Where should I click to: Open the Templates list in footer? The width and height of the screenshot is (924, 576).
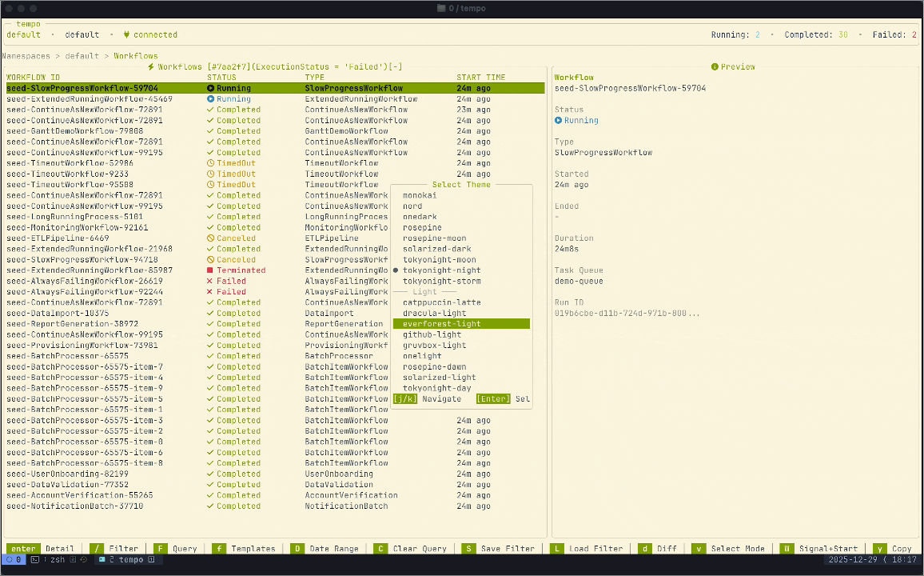253,549
